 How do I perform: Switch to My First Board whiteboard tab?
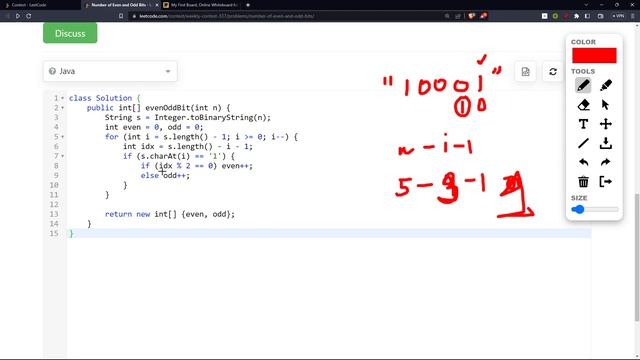click(200, 5)
